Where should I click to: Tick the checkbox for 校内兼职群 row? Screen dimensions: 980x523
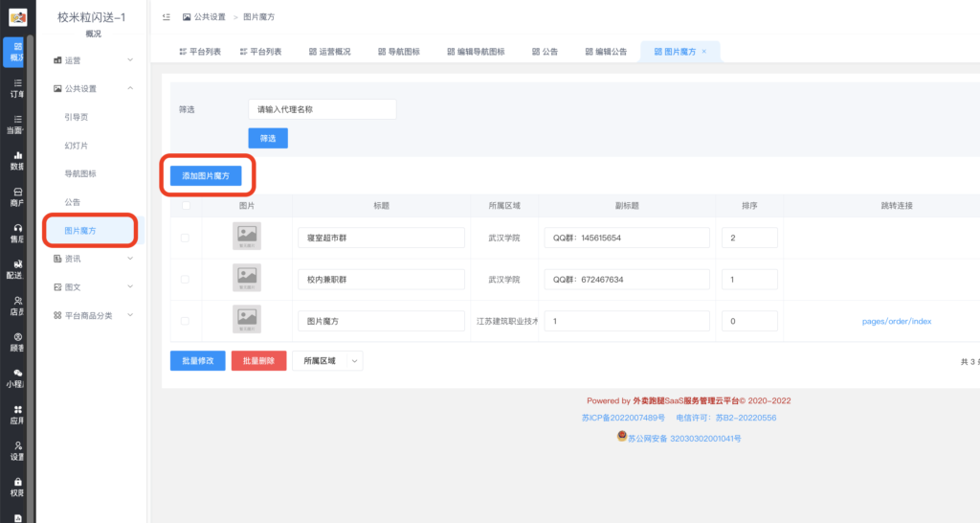tap(185, 280)
